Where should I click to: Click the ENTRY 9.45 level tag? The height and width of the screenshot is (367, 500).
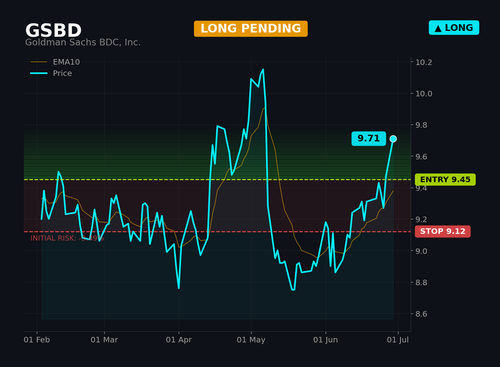click(445, 180)
